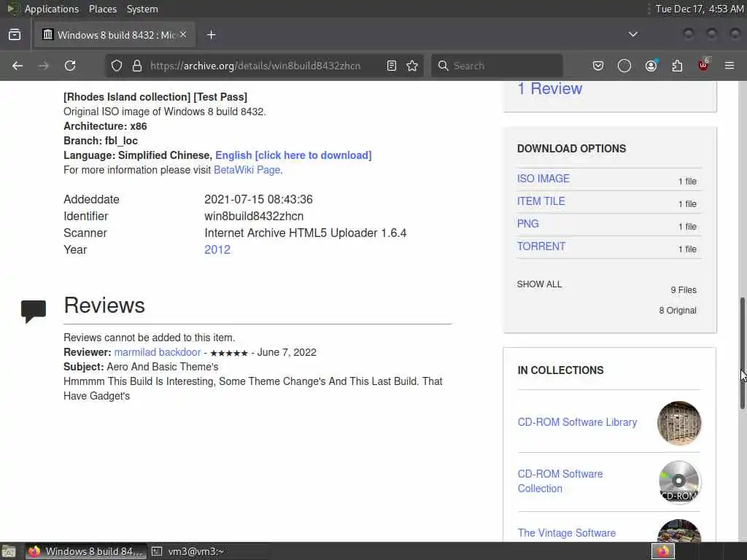
Task: Open the clock showing Tue Dec 17
Action: click(x=699, y=9)
